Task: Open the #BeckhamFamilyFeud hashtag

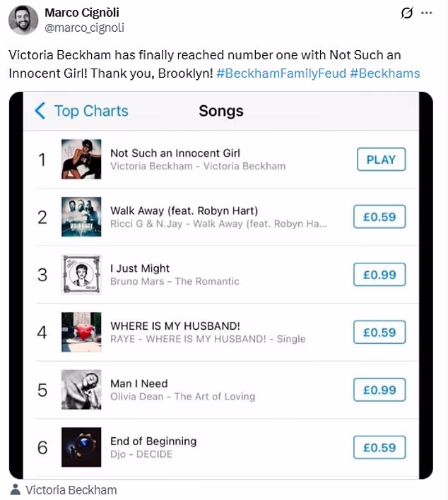Action: [281, 73]
